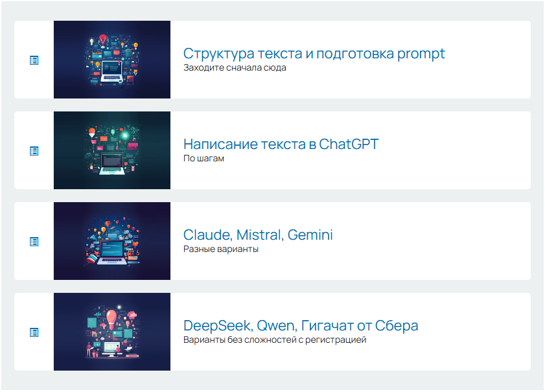Click 'Варианты без сложностей с регистрацией' description
This screenshot has width=545, height=392.
275,340
